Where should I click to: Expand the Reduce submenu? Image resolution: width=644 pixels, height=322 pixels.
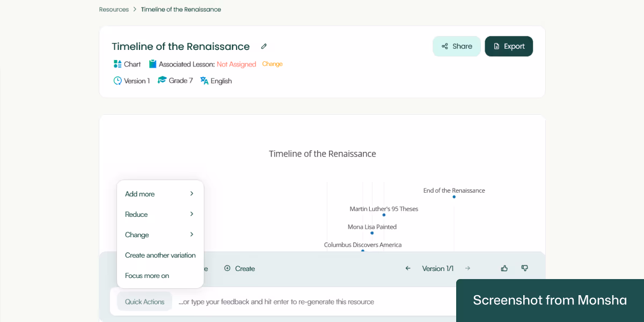160,214
